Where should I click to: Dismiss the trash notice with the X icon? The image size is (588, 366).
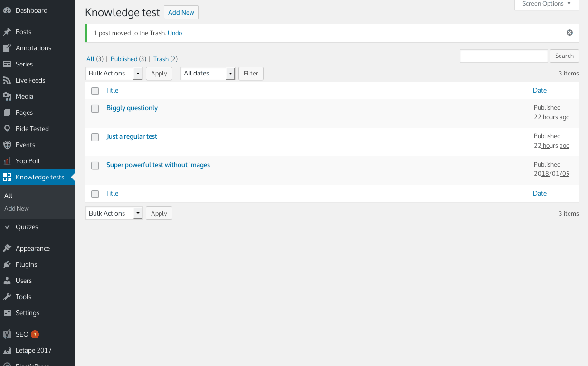[569, 33]
